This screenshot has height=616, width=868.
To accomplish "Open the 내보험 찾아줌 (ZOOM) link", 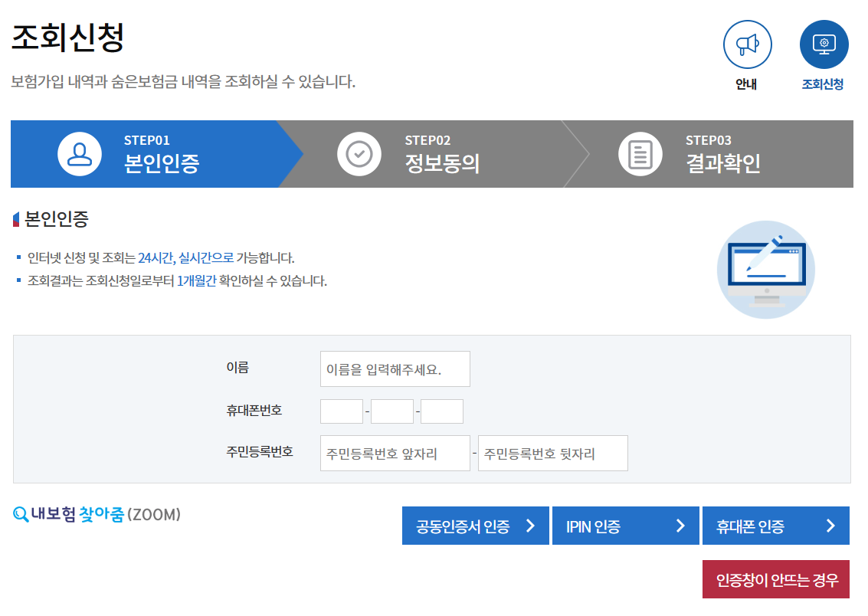I will click(97, 515).
